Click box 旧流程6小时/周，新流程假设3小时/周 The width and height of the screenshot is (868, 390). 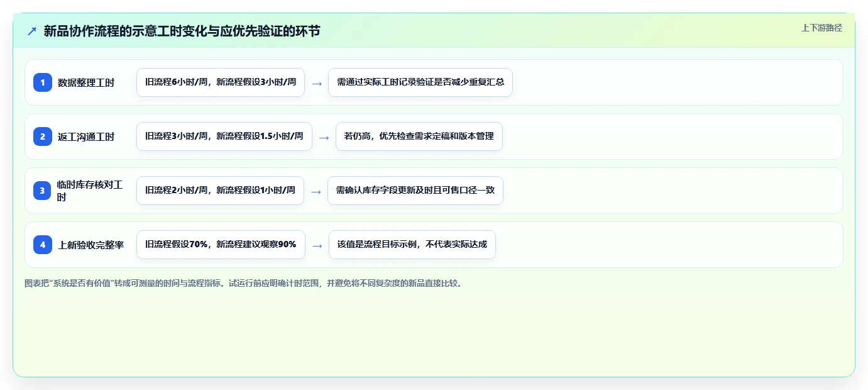(221, 82)
